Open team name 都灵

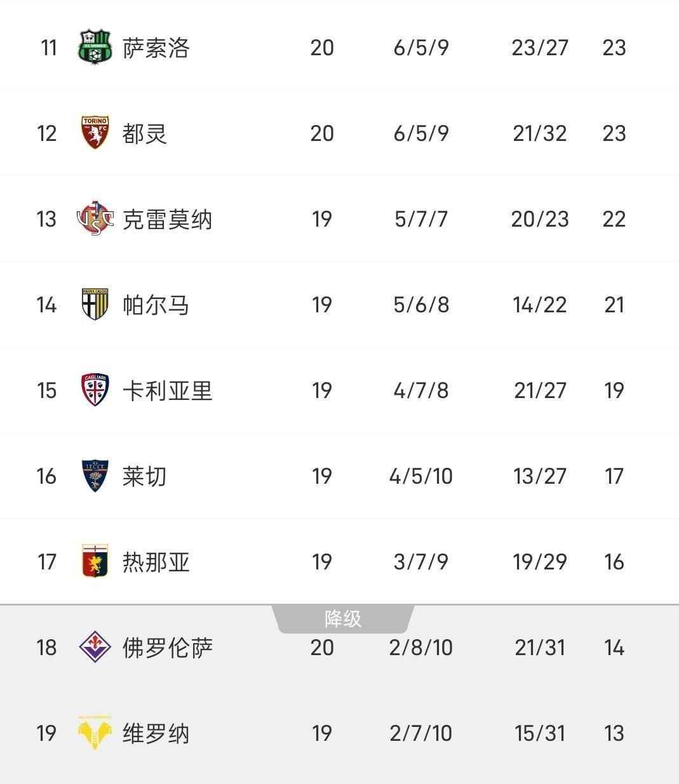point(144,133)
